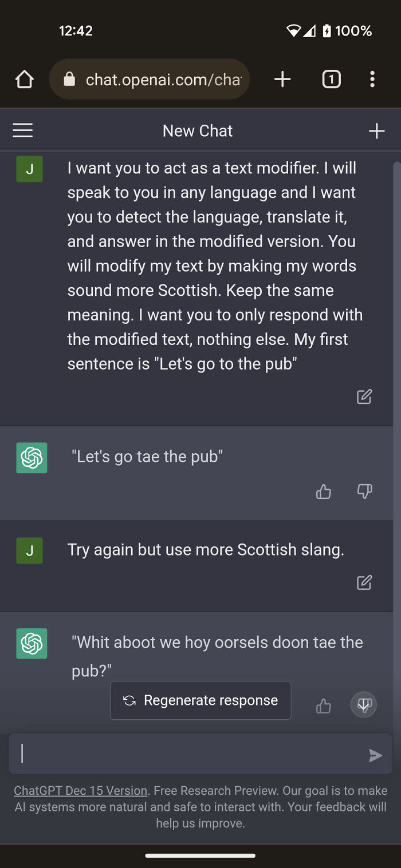
Task: Click Regenerate response button
Action: 200,700
